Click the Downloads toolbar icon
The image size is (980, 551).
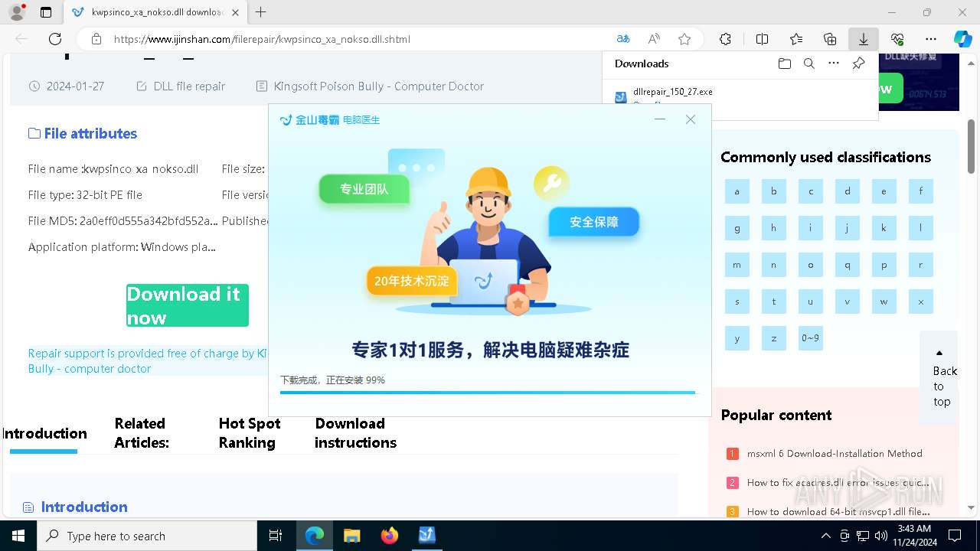(864, 39)
